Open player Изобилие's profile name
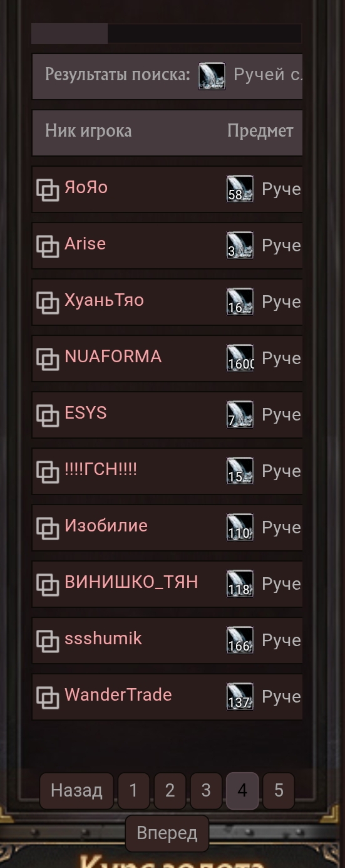345x868 pixels. click(x=106, y=525)
